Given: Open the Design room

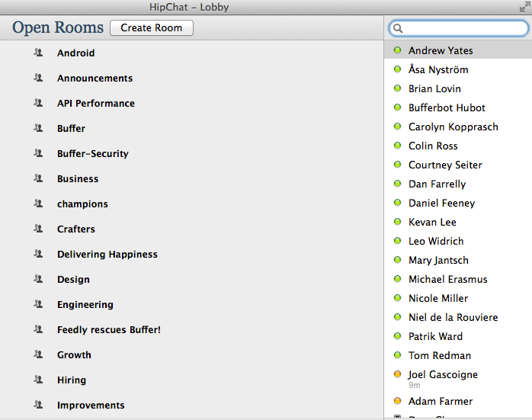Looking at the screenshot, I should (x=73, y=280).
